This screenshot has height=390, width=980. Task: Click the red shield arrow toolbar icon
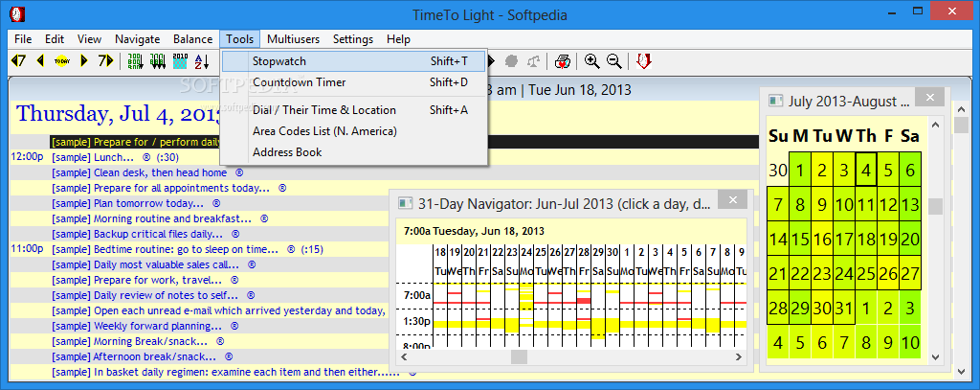pos(644,60)
